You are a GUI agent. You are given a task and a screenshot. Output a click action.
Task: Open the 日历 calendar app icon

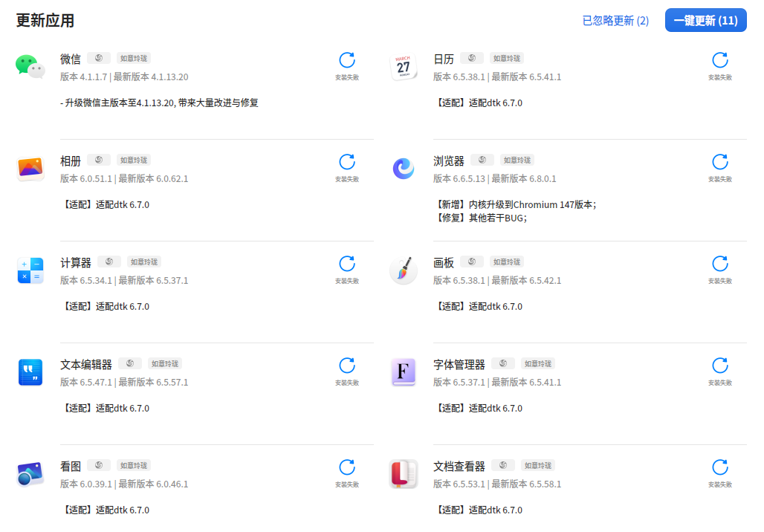click(404, 67)
